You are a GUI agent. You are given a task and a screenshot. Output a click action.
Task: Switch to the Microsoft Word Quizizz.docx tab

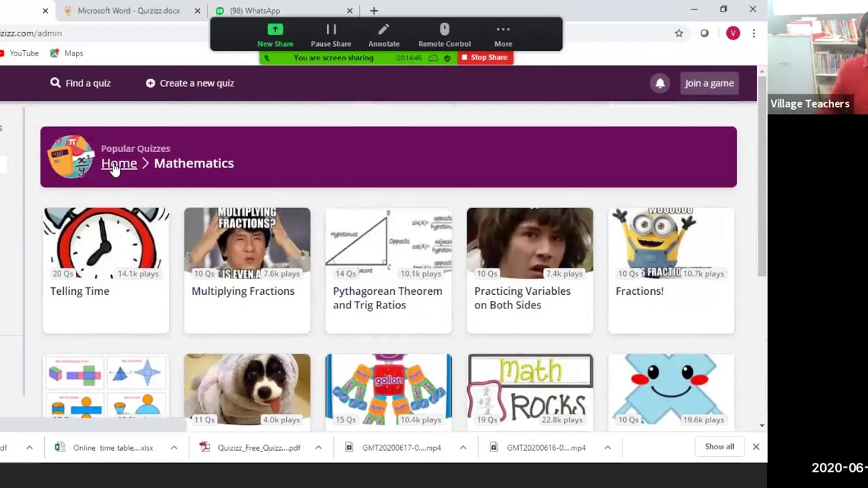[x=129, y=11]
